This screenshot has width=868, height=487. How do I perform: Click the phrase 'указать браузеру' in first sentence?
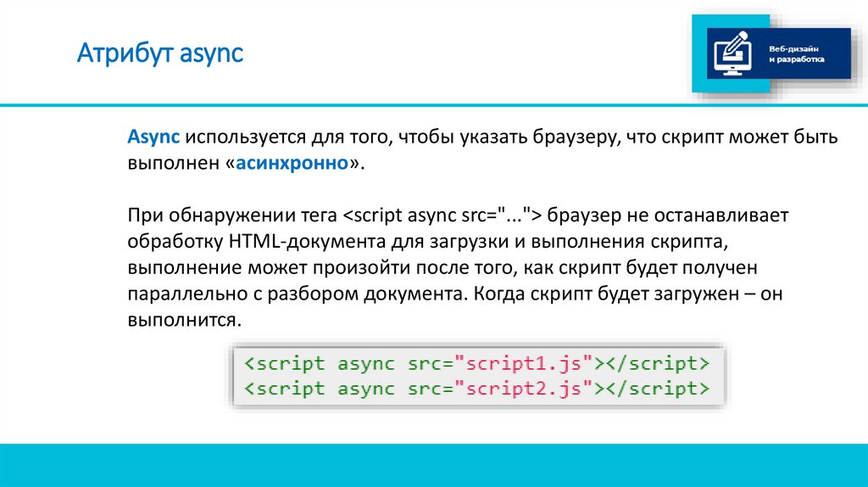pyautogui.click(x=538, y=137)
